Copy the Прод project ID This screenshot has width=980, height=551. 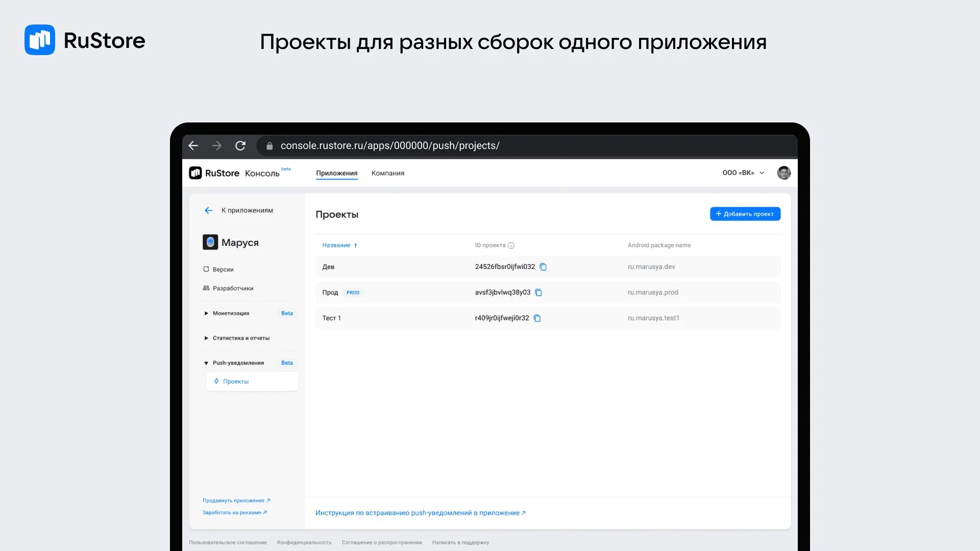(538, 292)
